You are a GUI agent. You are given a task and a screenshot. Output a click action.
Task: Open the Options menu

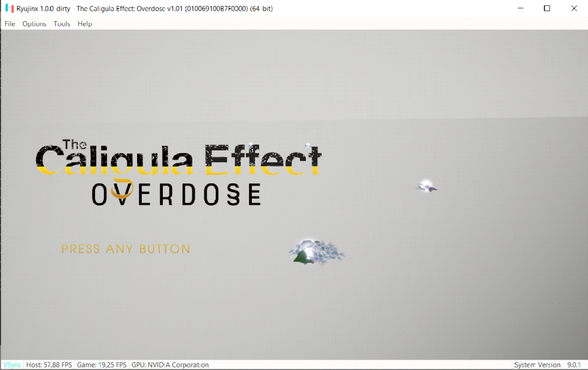(34, 24)
